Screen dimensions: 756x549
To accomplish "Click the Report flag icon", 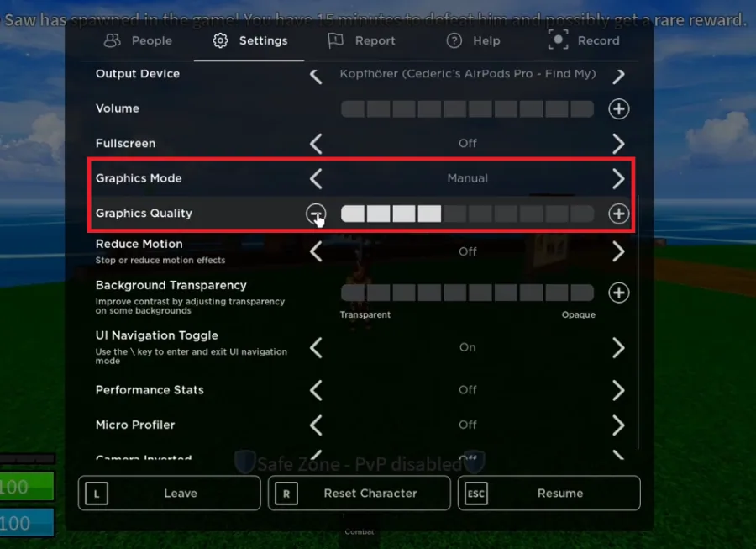I will (335, 40).
